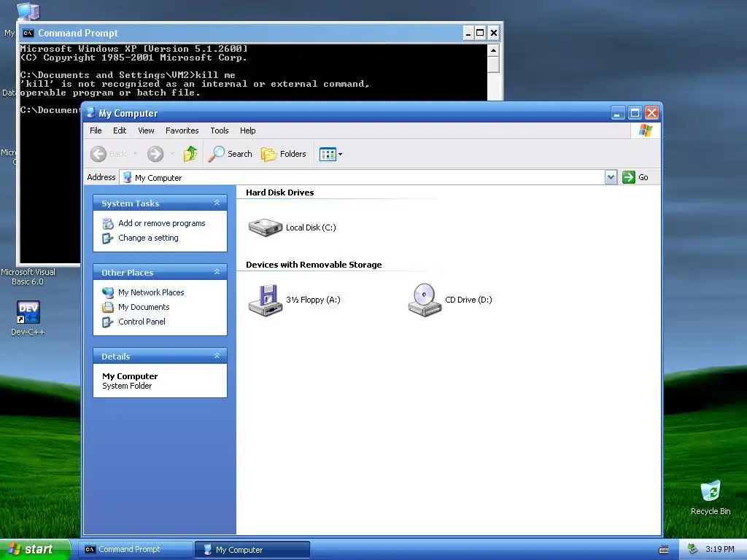Open Back history dropdown arrow
Screen dimensions: 747x560
pos(135,154)
